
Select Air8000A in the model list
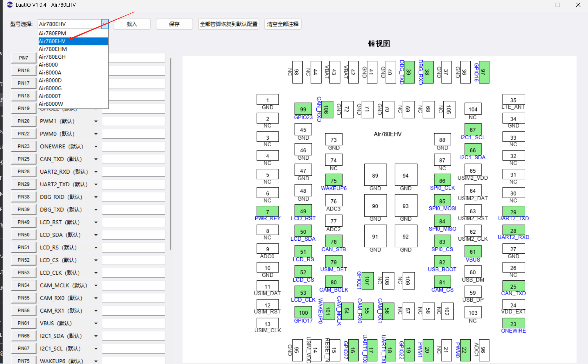[73, 73]
